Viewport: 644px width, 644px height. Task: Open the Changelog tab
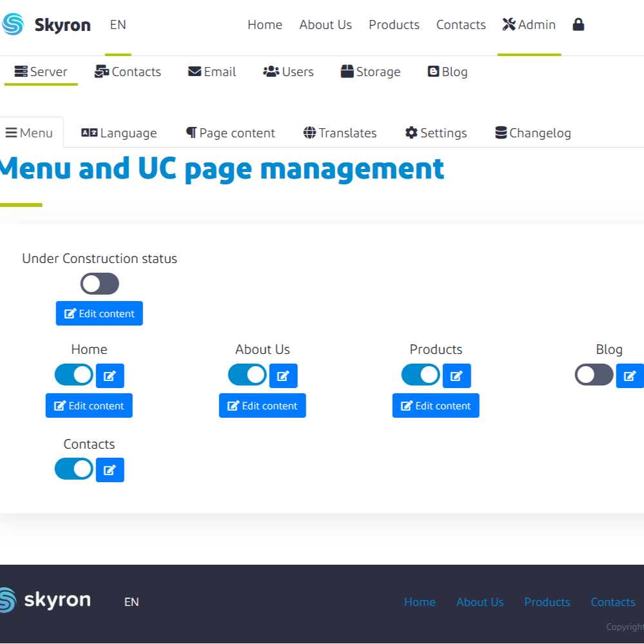click(x=532, y=133)
